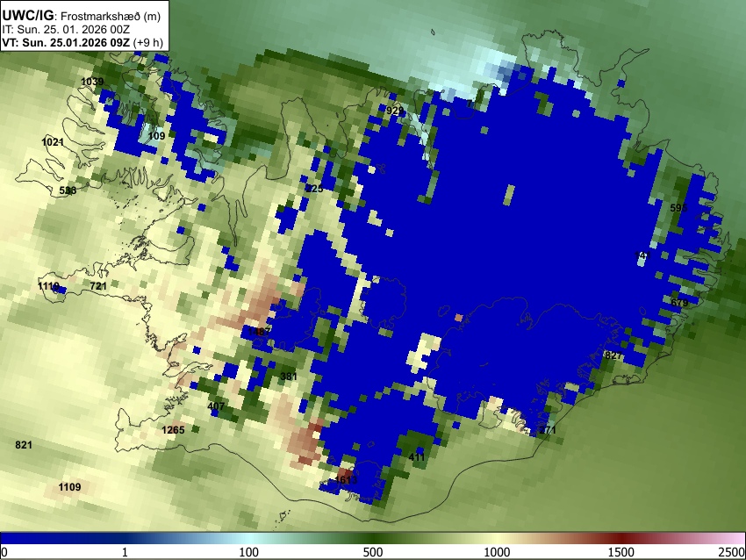Click the 100 tick label on the legend
Screen dimensions: 746x560
click(x=249, y=552)
